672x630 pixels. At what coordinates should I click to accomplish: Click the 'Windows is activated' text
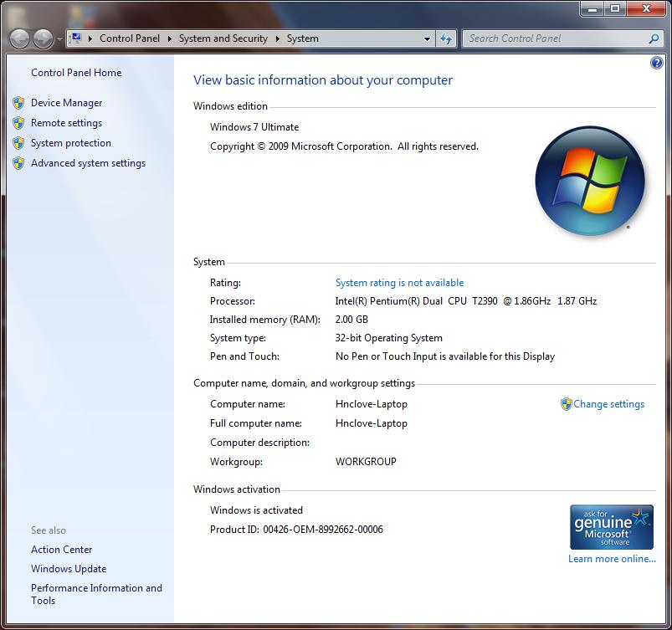pos(256,510)
